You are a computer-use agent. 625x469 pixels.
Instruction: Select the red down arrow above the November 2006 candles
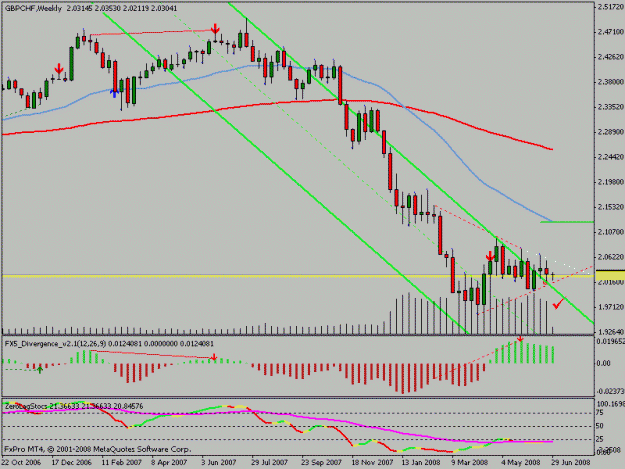[59, 68]
